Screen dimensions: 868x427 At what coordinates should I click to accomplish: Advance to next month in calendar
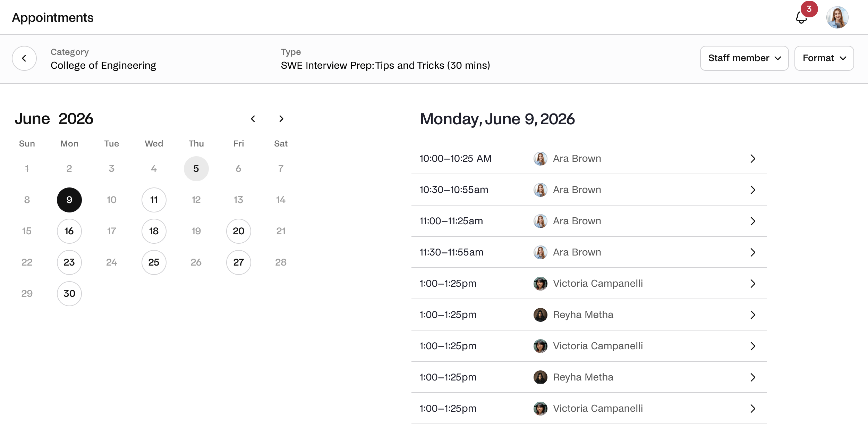[281, 119]
